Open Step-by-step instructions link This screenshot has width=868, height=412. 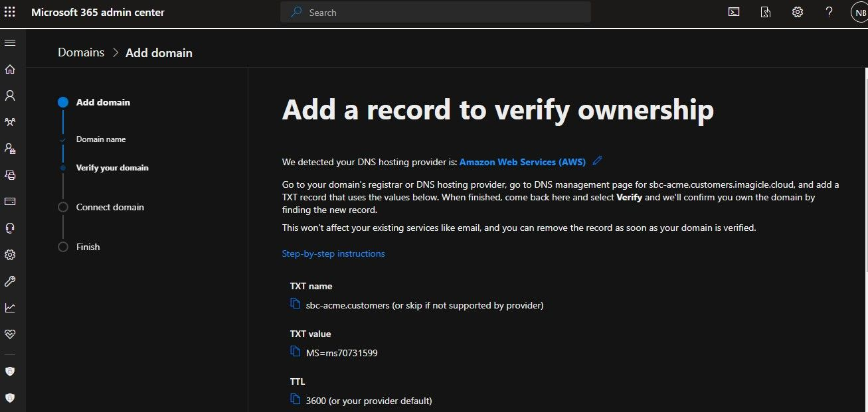coord(333,253)
